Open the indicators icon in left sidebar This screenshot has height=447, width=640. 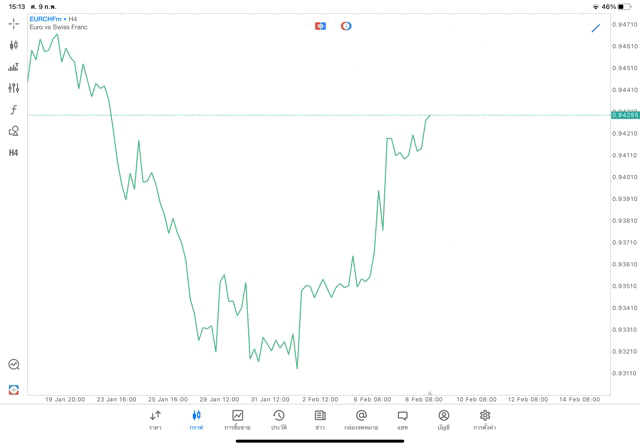point(13,67)
